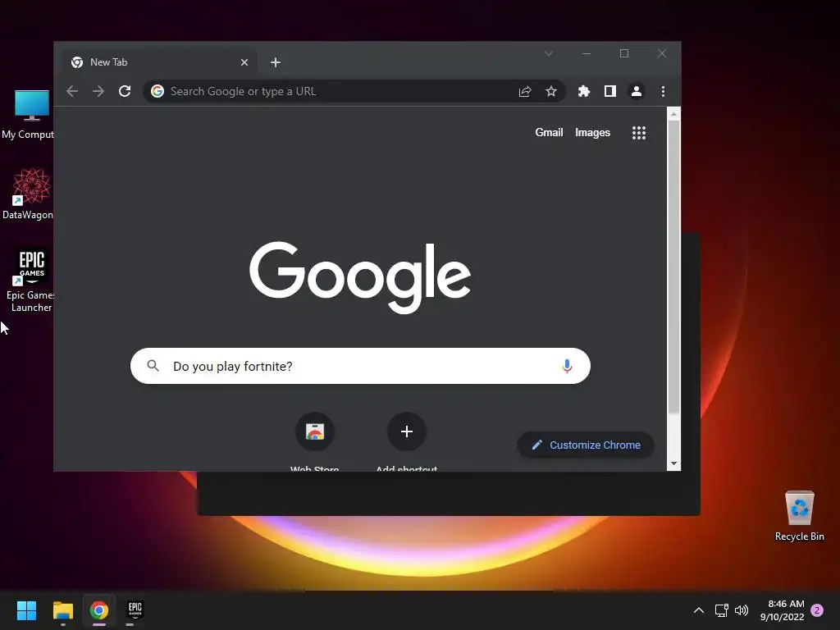Open the Windows Start menu

tap(26, 610)
